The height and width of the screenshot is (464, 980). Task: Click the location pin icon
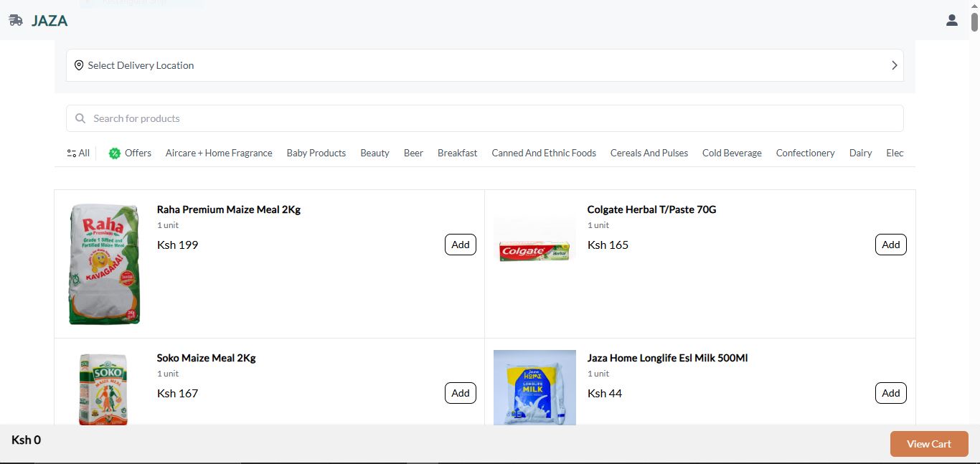tap(79, 65)
